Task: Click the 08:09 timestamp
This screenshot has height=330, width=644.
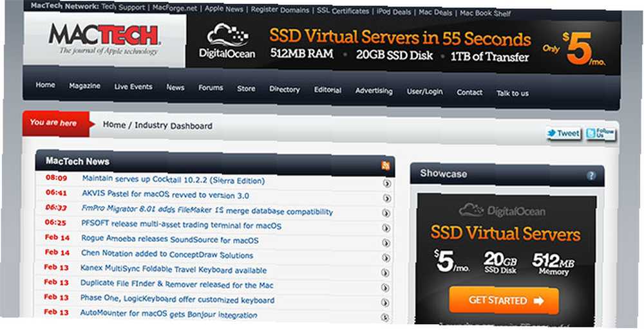Action: click(x=56, y=178)
